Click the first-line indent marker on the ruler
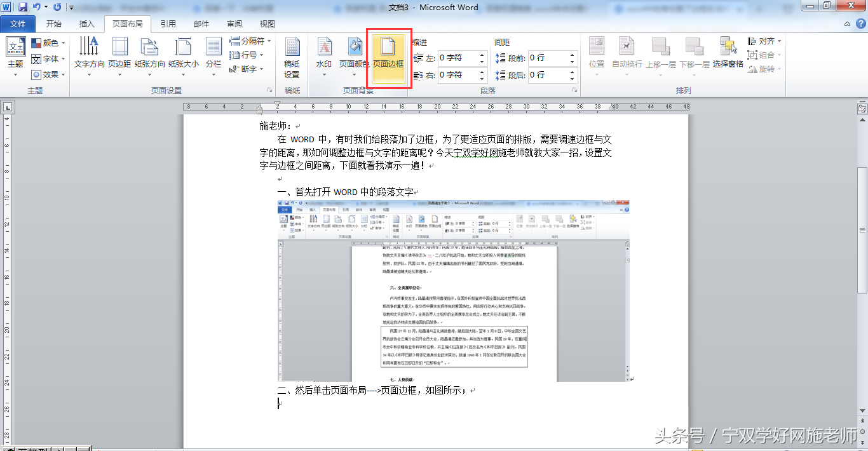 point(277,104)
